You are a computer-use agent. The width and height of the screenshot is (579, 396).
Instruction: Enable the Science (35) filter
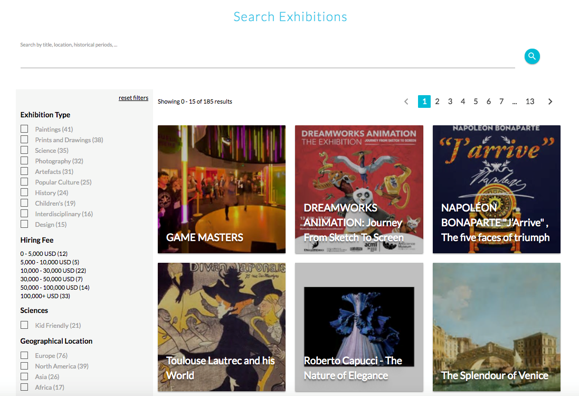(x=24, y=150)
